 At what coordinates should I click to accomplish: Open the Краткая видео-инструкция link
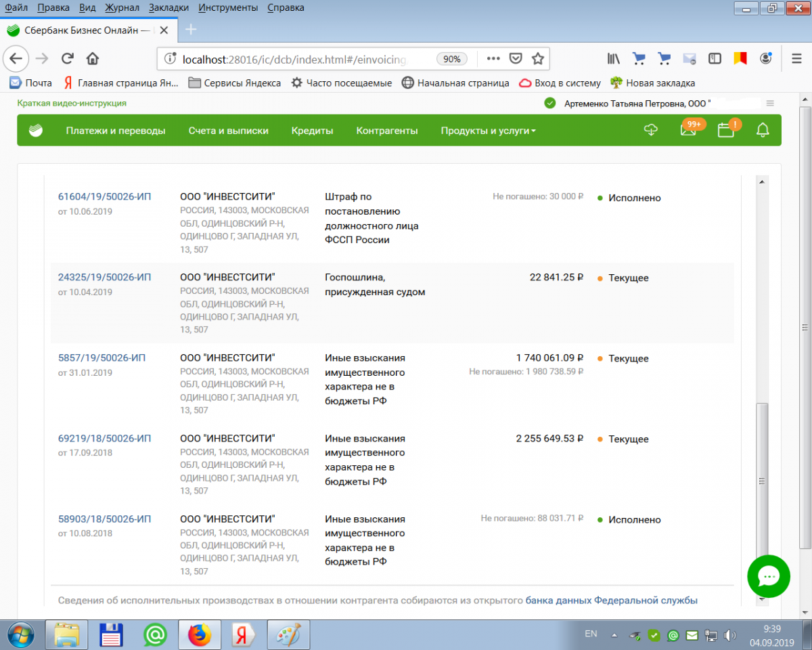coord(72,103)
